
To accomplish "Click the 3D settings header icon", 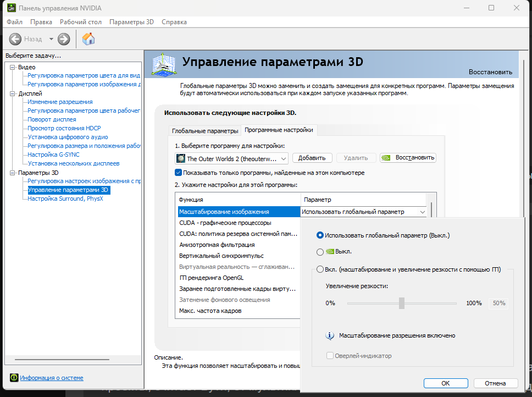I will 164,64.
